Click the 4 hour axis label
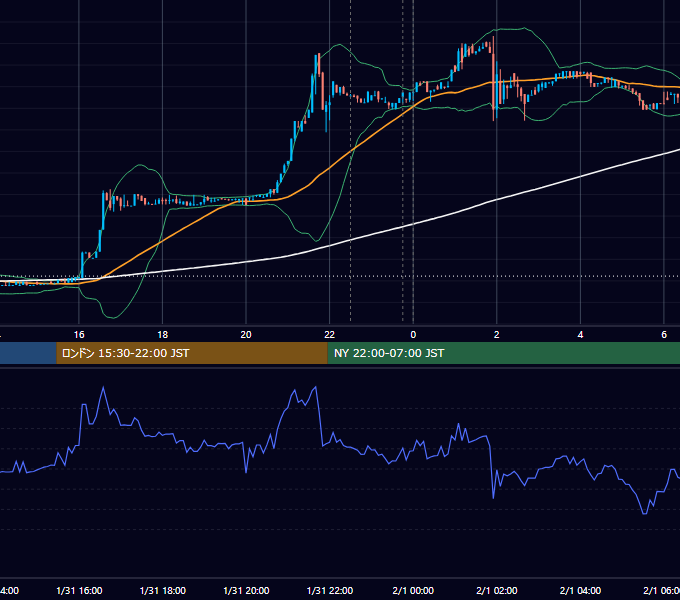This screenshot has width=680, height=600. 580,334
